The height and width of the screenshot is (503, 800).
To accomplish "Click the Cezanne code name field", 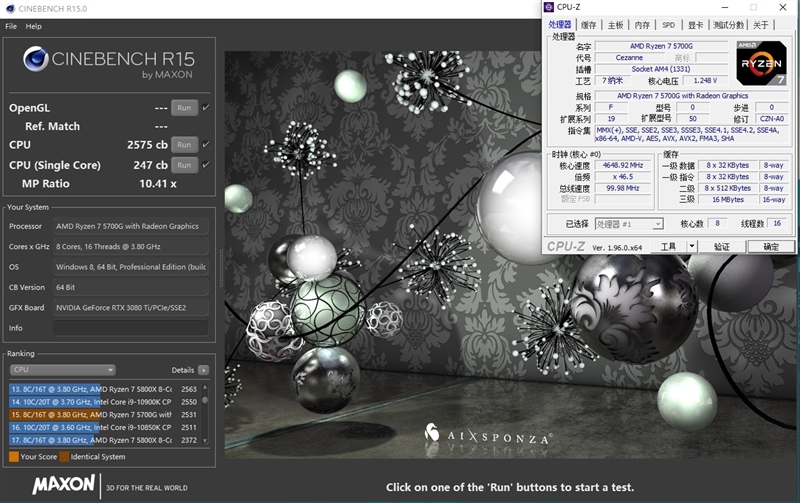I will pos(629,58).
